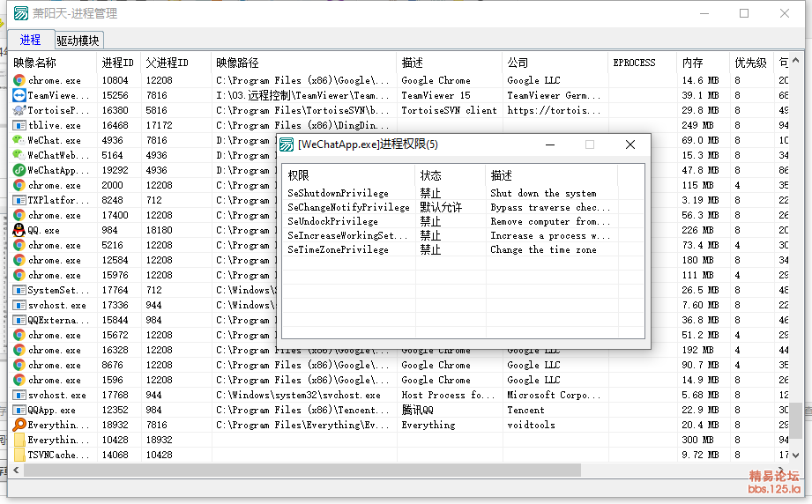The image size is (812, 504).
Task: Click the QQ.exe penguin icon
Action: (19, 230)
